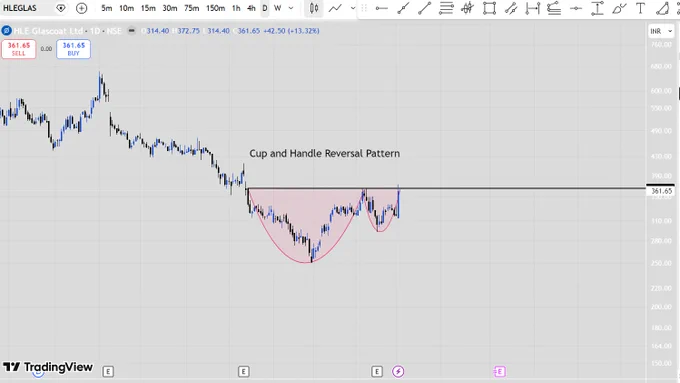The image size is (680, 383).
Task: Click the 372.75 high value
Action: (x=188, y=31)
